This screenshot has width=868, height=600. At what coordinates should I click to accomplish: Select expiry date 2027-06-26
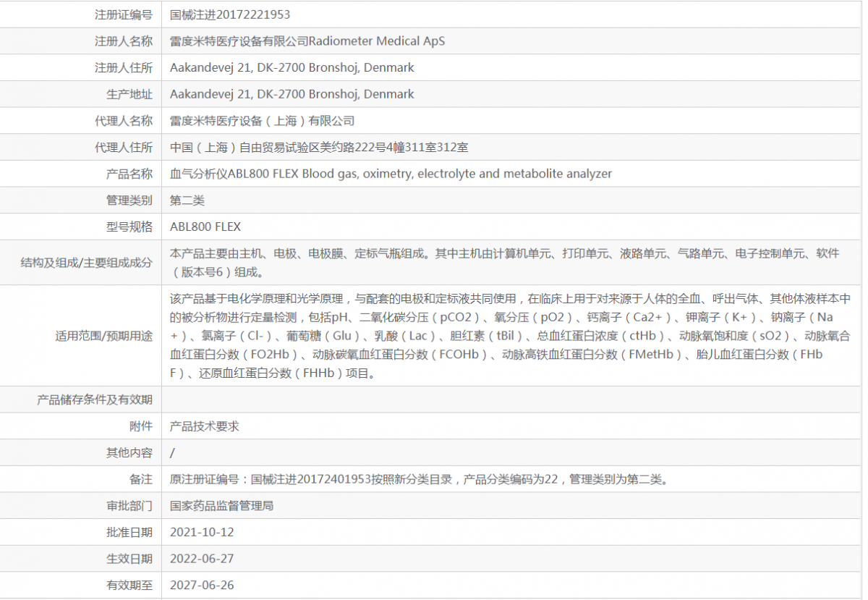[x=202, y=586]
